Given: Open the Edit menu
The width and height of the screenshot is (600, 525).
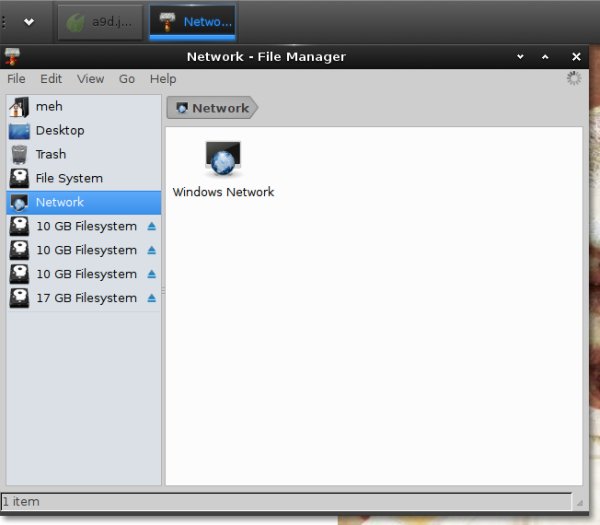Looking at the screenshot, I should [51, 79].
